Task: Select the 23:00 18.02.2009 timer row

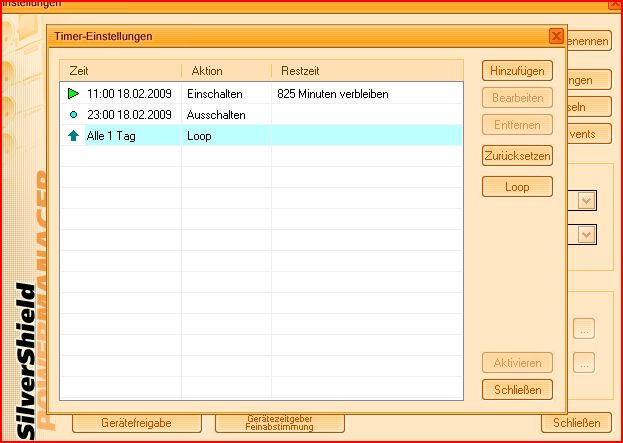Action: (130, 115)
